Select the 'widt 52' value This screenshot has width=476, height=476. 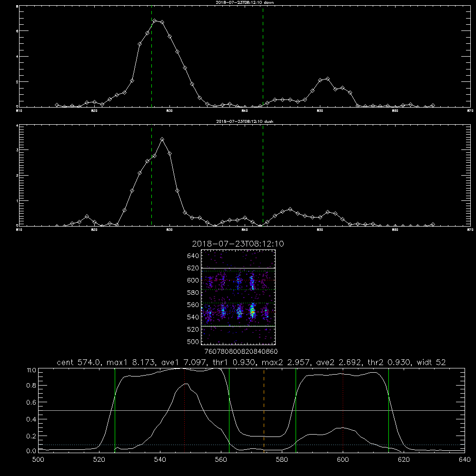point(431,362)
